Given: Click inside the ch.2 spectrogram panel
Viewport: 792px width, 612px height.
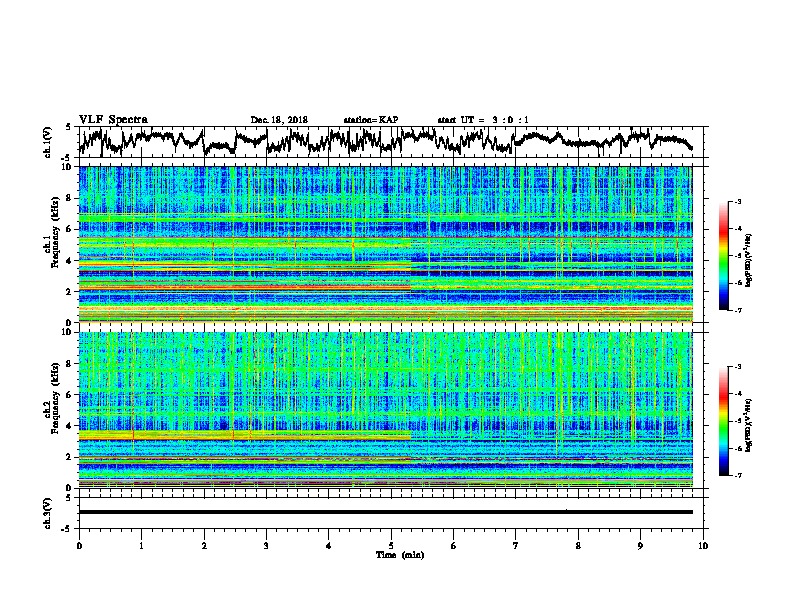Looking at the screenshot, I should (x=385, y=410).
